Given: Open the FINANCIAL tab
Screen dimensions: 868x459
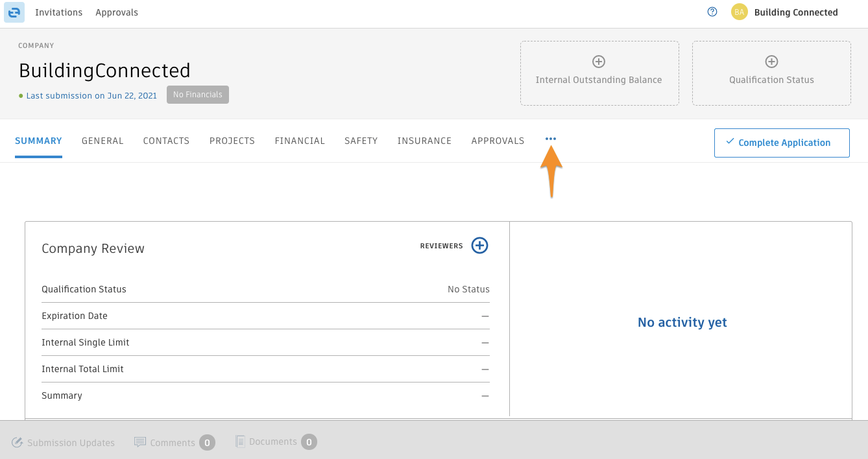Looking at the screenshot, I should (300, 141).
